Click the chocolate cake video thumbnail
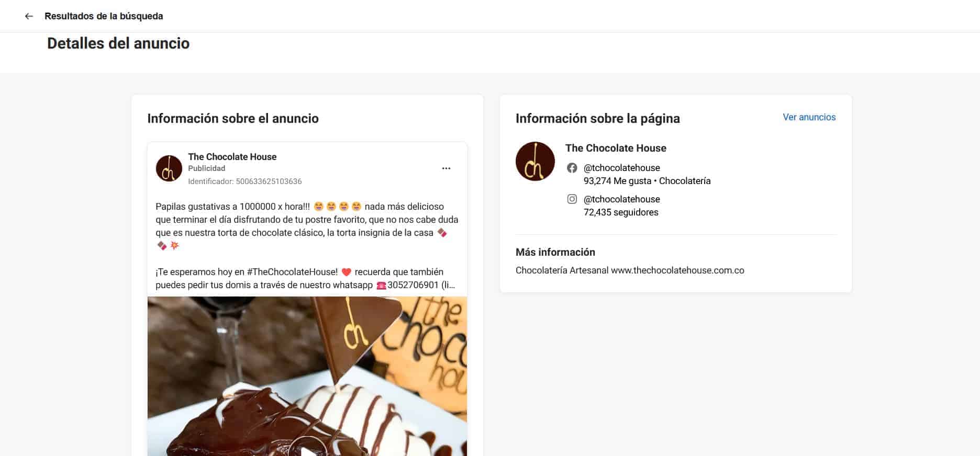This screenshot has width=980, height=456. click(x=307, y=377)
